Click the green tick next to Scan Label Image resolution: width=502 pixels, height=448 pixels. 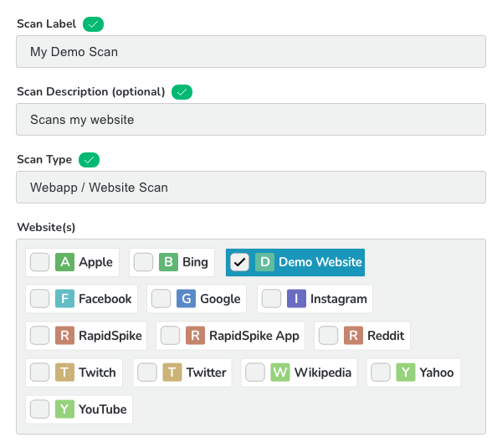click(x=94, y=23)
